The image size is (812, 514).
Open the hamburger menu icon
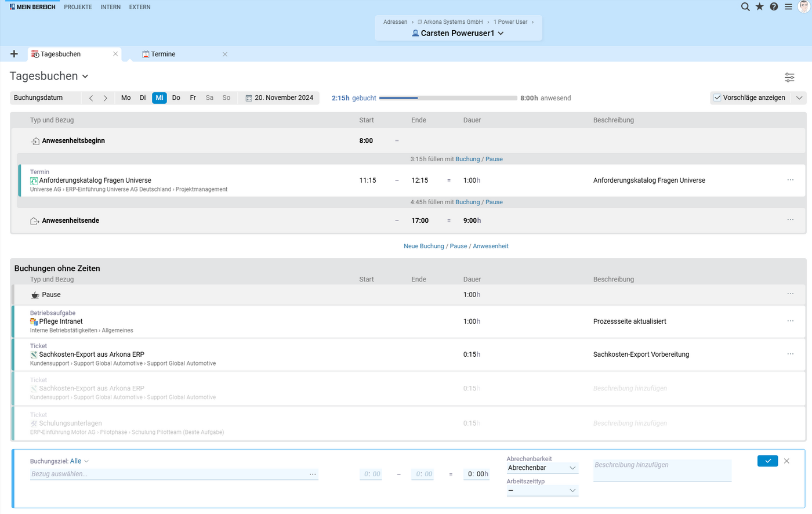pyautogui.click(x=788, y=7)
